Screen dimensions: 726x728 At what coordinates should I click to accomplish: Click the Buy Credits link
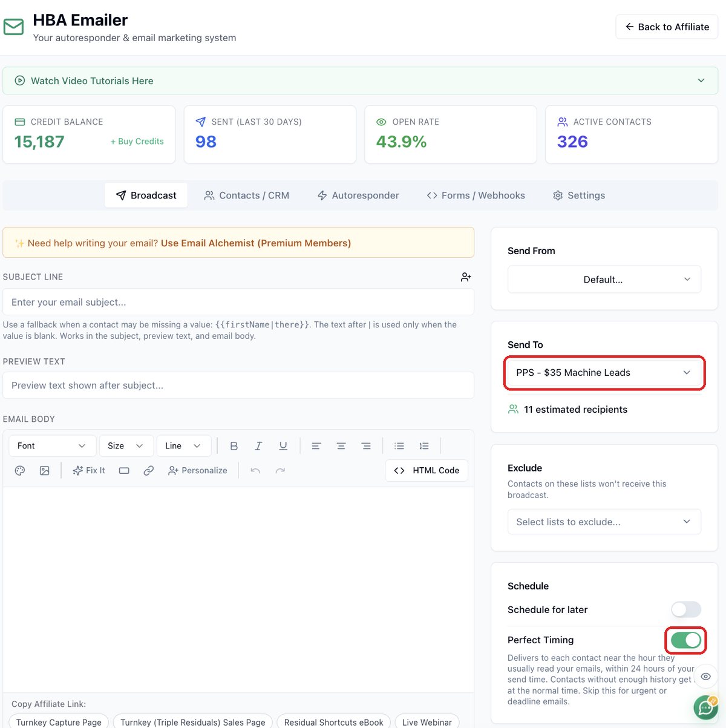pos(137,141)
